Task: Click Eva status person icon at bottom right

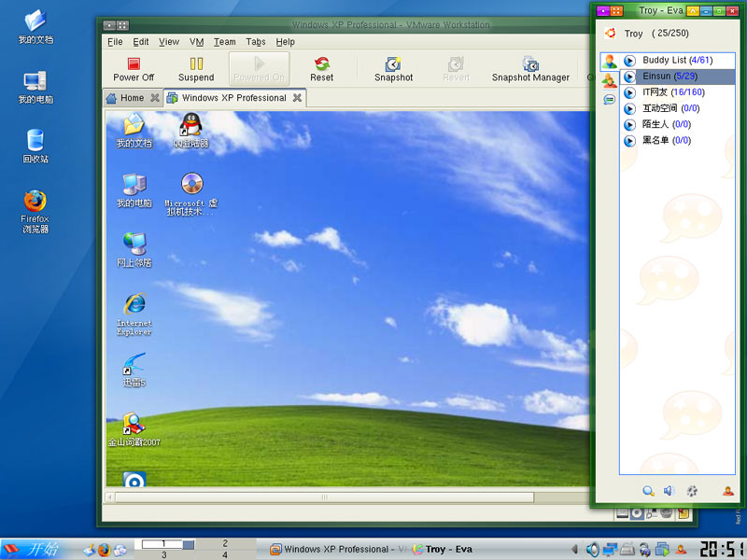Action: (728, 491)
